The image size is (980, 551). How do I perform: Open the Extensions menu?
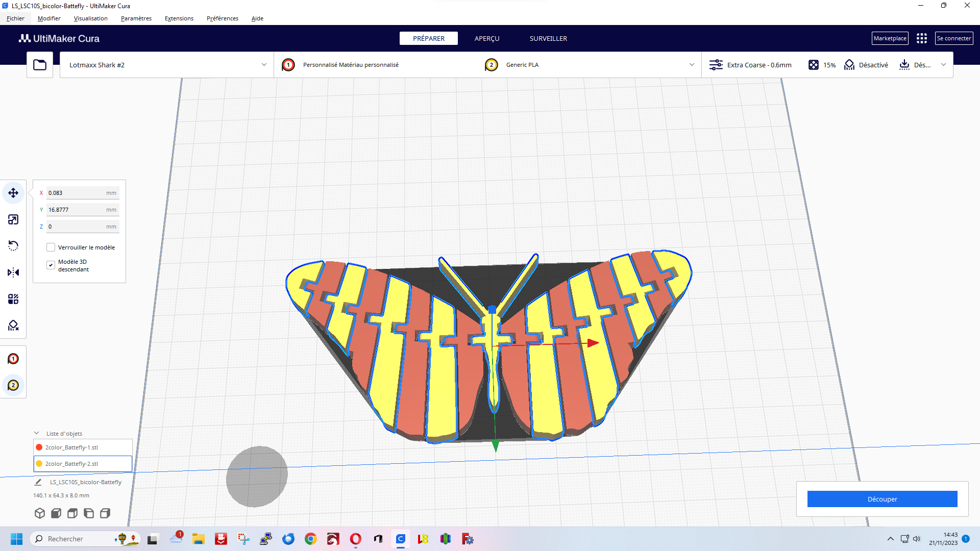(179, 18)
